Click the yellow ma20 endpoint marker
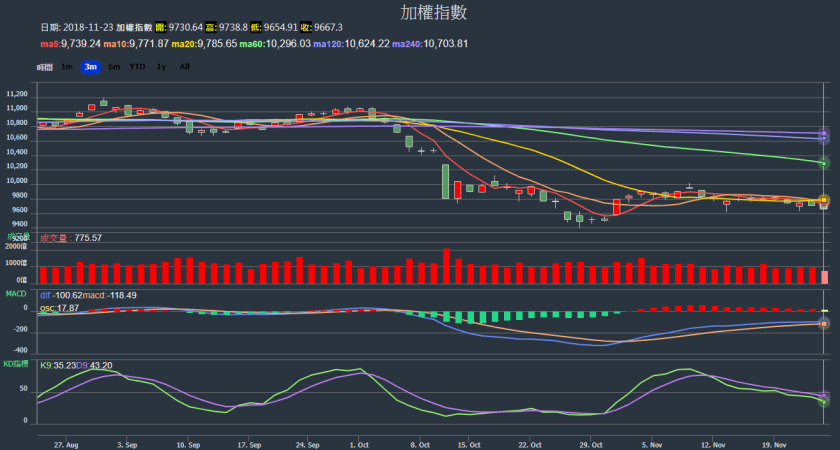This screenshot has height=450, width=840. pos(824,201)
